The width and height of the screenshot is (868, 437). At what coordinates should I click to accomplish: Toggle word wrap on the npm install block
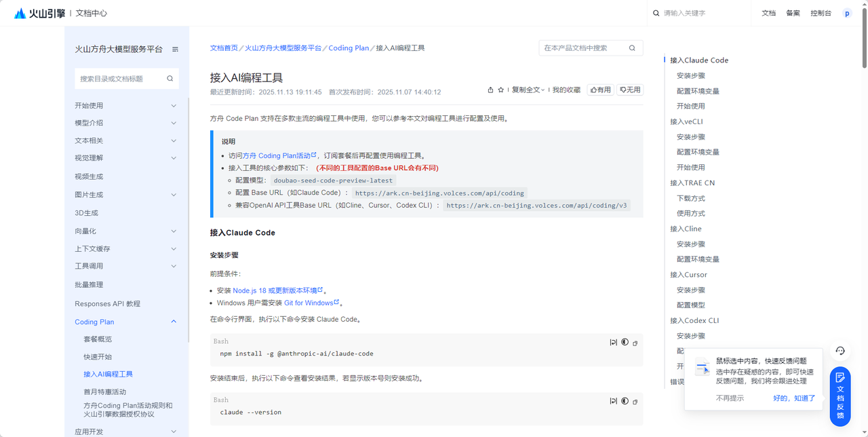pyautogui.click(x=613, y=343)
